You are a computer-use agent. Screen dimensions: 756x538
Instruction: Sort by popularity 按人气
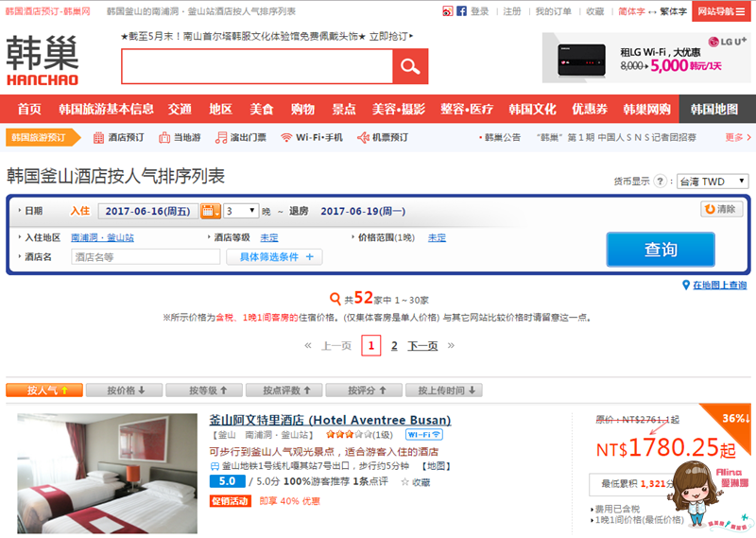click(x=44, y=390)
